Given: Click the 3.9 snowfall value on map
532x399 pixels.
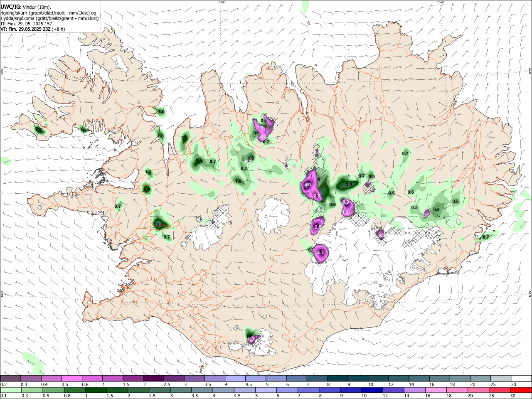Looking at the screenshot, I should 346,202.
